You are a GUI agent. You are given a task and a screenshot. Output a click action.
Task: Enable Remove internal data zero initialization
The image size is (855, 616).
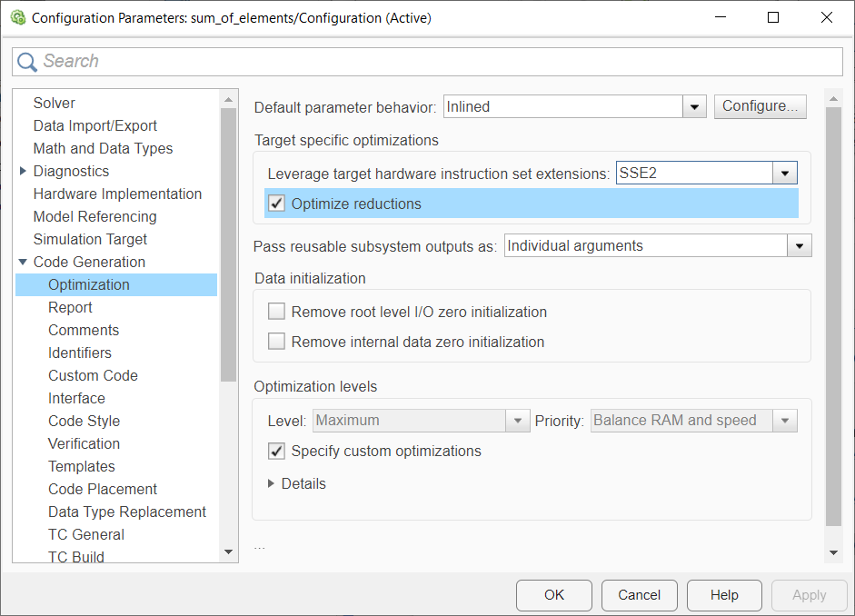point(277,342)
